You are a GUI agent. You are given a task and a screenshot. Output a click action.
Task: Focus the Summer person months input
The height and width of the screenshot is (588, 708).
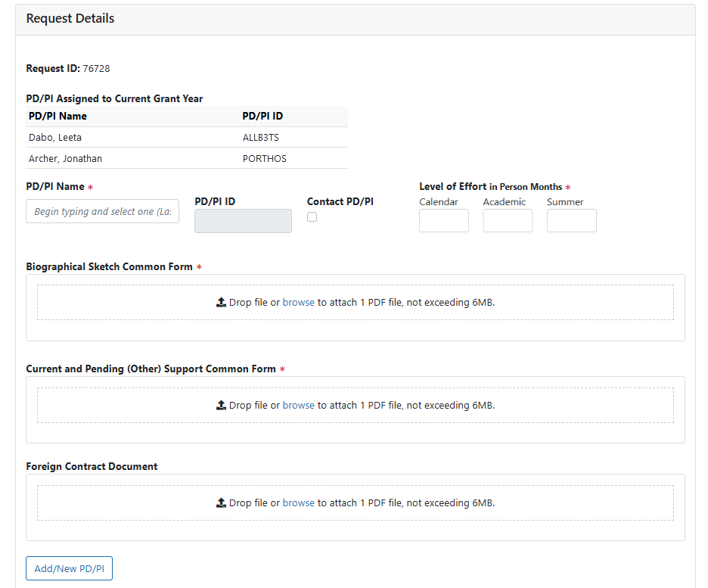point(571,221)
